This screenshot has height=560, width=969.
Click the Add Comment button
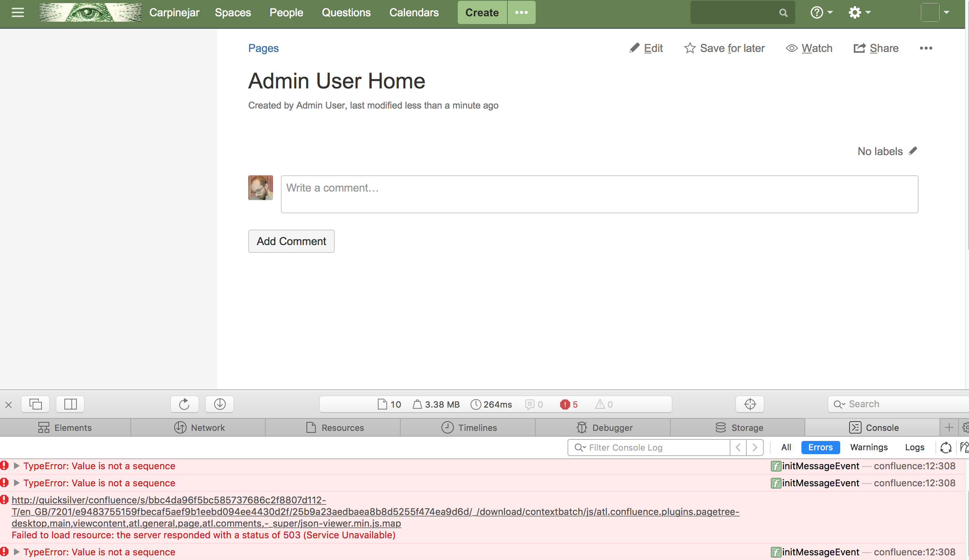coord(291,241)
